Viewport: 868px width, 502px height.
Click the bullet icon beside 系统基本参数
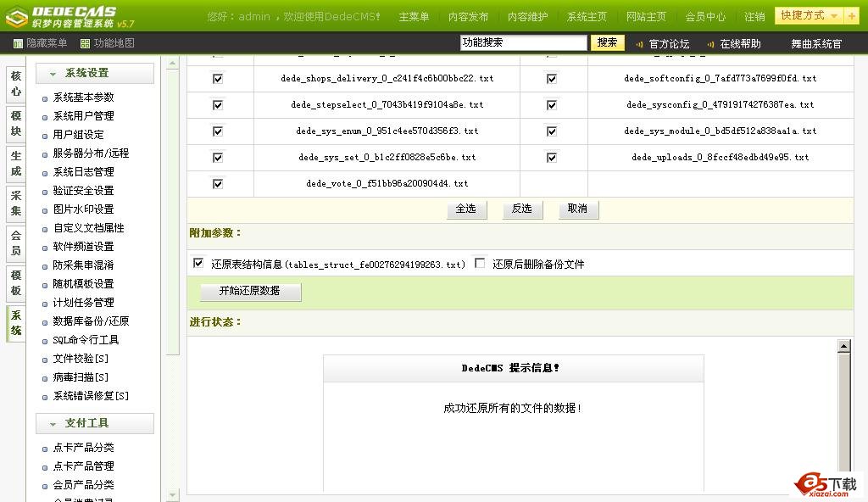click(x=45, y=98)
